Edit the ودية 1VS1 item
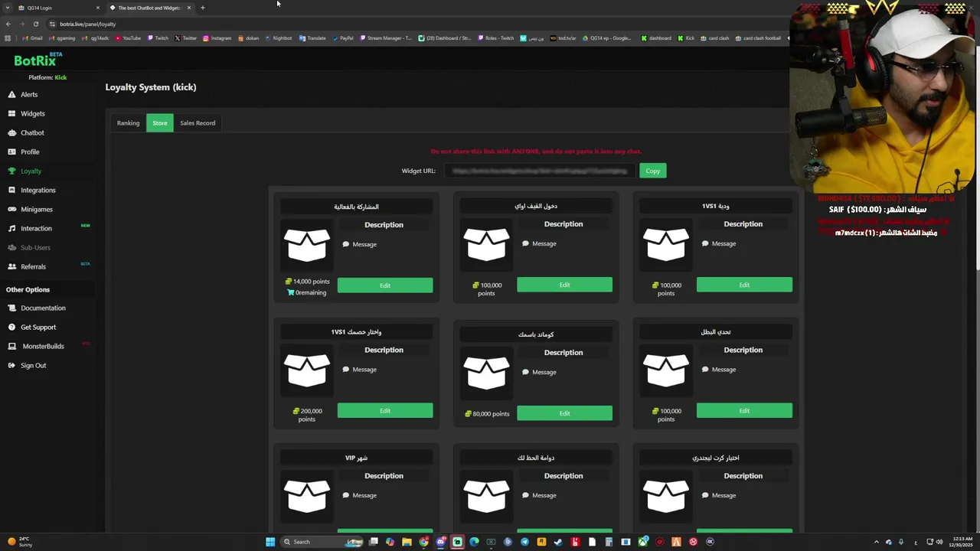This screenshot has width=980, height=551. tap(744, 285)
